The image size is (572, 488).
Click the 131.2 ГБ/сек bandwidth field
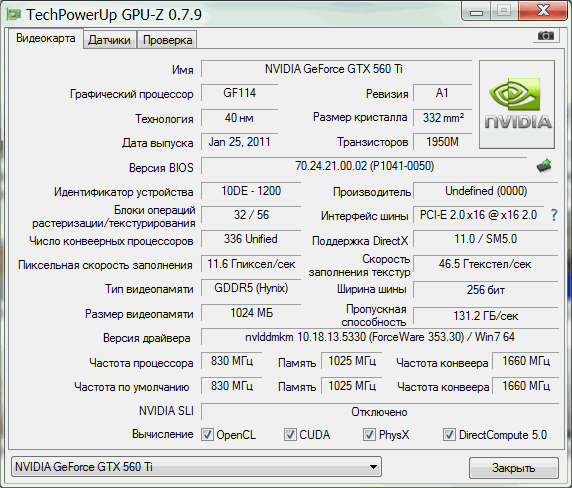click(486, 316)
